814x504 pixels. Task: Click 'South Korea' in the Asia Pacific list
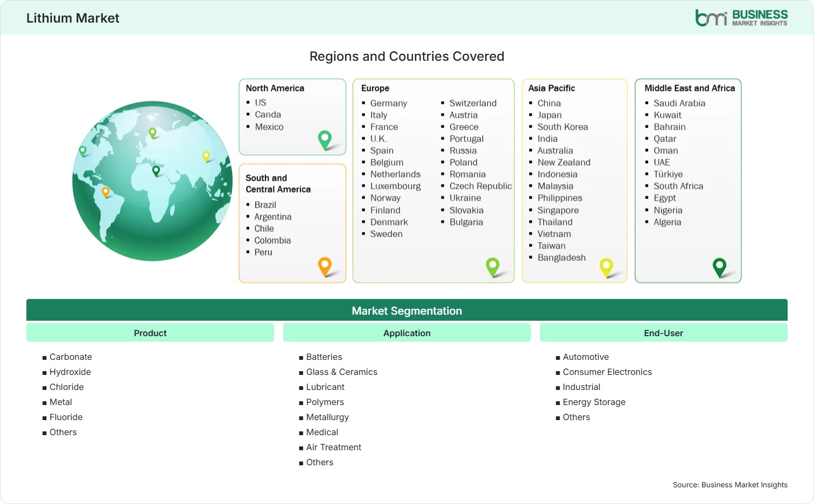563,127
